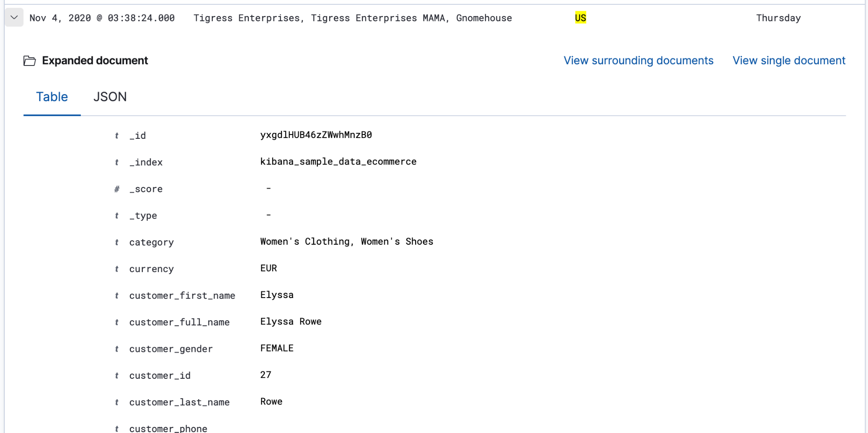Viewport: 868px width, 433px height.
Task: Click the type icon next to category
Action: click(x=117, y=243)
